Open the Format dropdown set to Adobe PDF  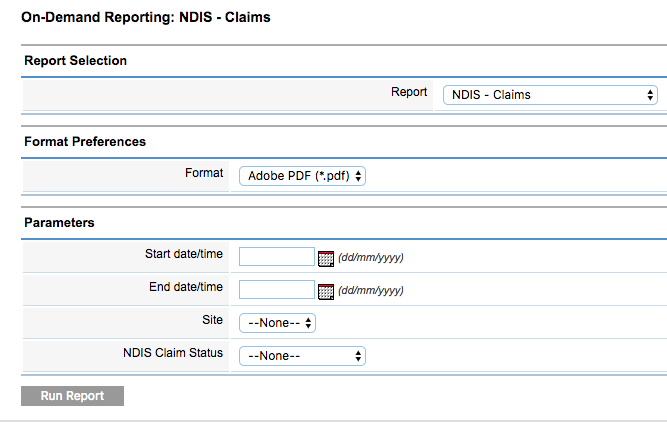[302, 176]
